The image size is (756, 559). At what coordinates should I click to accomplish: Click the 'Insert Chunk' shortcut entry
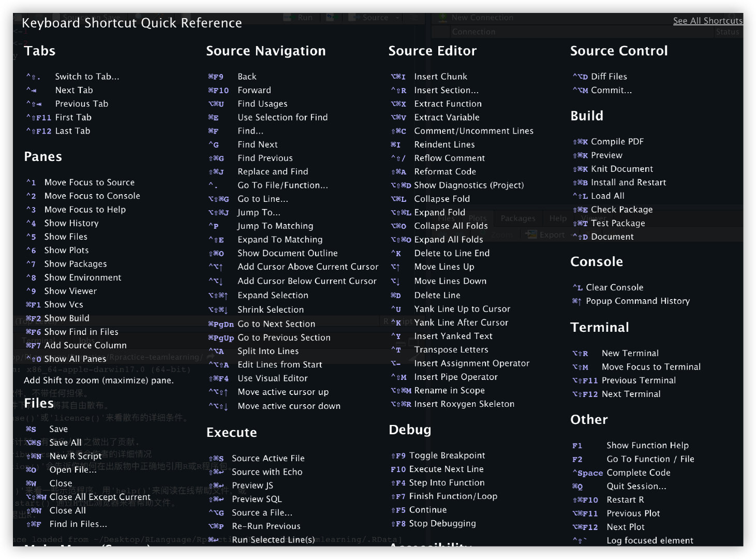point(428,77)
